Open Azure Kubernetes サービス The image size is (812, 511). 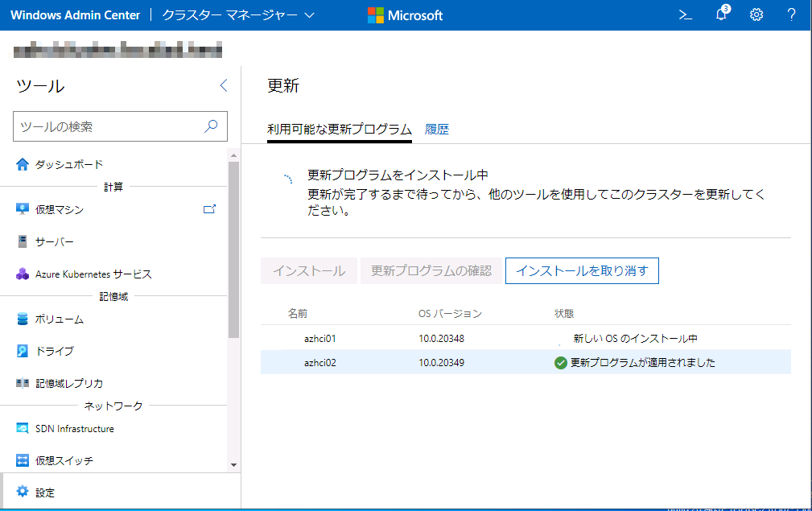coord(94,274)
